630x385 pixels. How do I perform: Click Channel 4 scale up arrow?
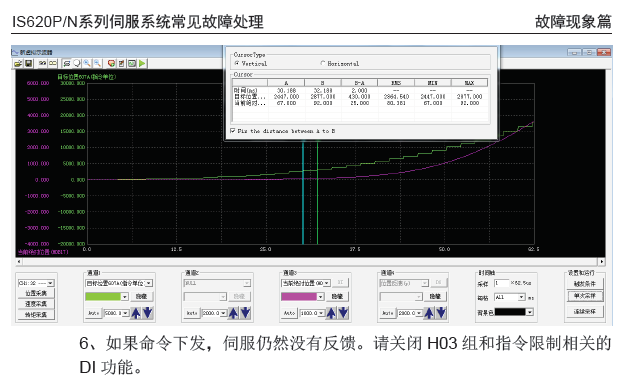coord(429,313)
